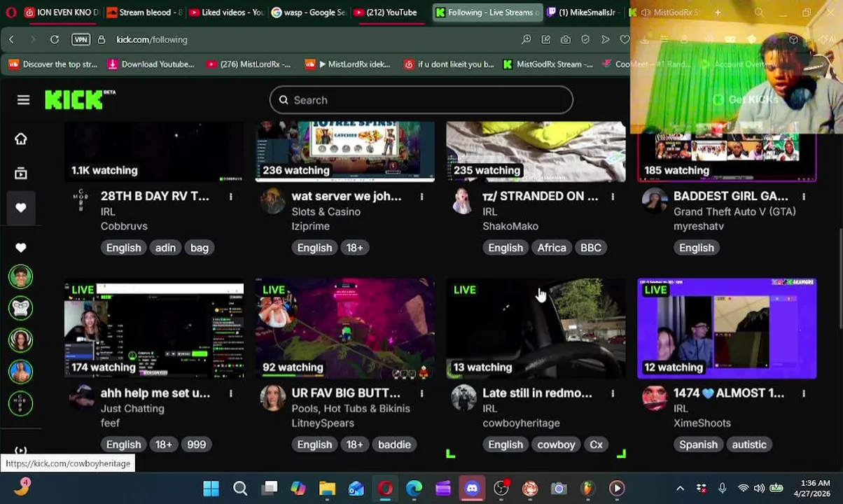The image size is (843, 504).
Task: Open options for 28TH B DAY RV stream
Action: click(230, 197)
